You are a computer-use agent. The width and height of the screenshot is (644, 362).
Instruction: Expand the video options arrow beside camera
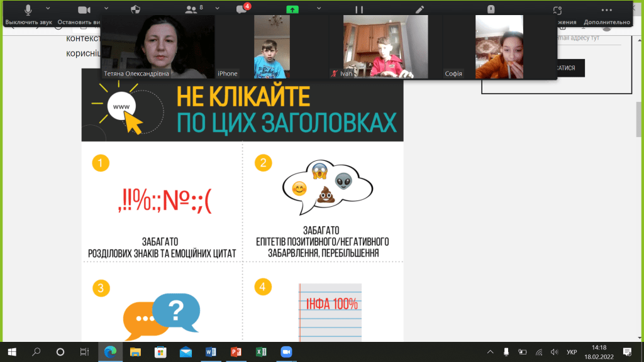(x=106, y=9)
